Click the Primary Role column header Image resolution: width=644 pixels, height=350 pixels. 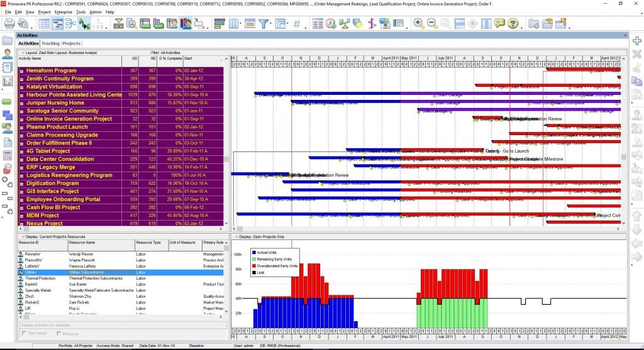[x=213, y=243]
